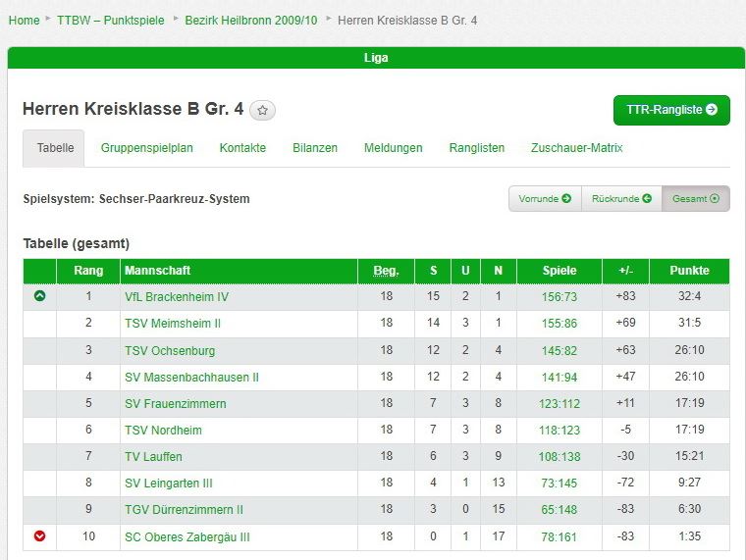Image resolution: width=746 pixels, height=560 pixels.
Task: Open the TSV Meimsheim II team page
Action: tap(173, 324)
